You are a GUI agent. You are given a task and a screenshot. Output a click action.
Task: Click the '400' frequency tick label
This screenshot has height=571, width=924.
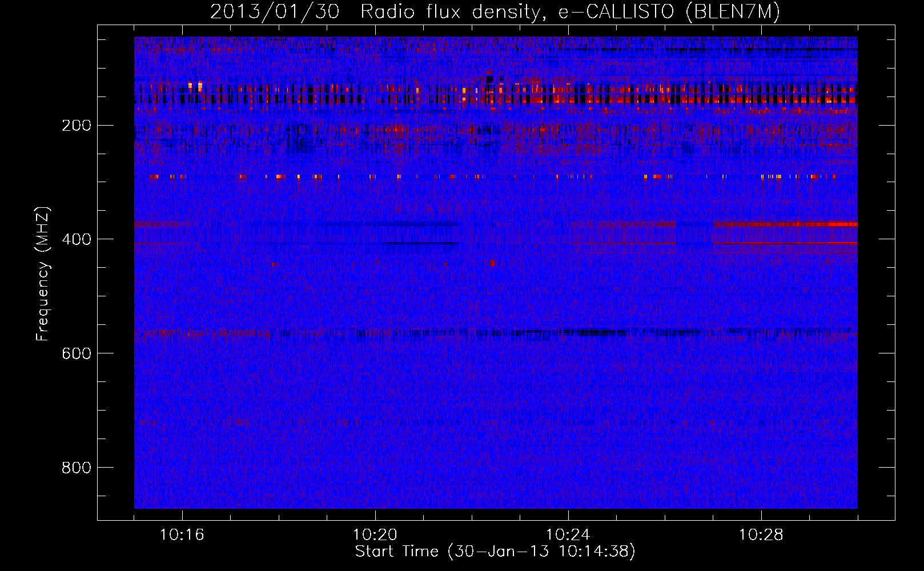pos(77,240)
